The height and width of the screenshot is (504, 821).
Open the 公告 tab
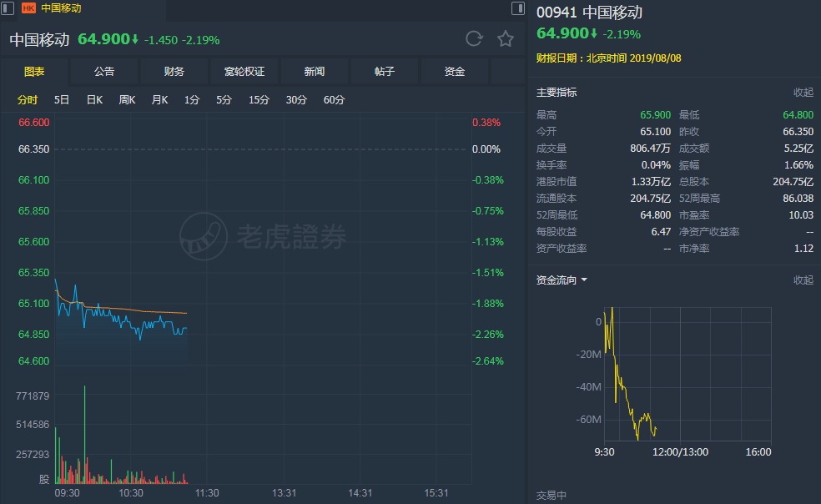pos(103,71)
